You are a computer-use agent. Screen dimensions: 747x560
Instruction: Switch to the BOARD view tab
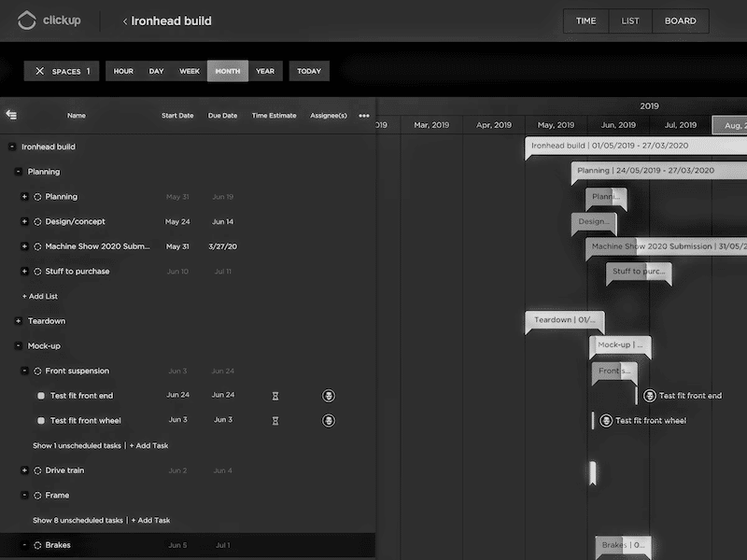[681, 21]
